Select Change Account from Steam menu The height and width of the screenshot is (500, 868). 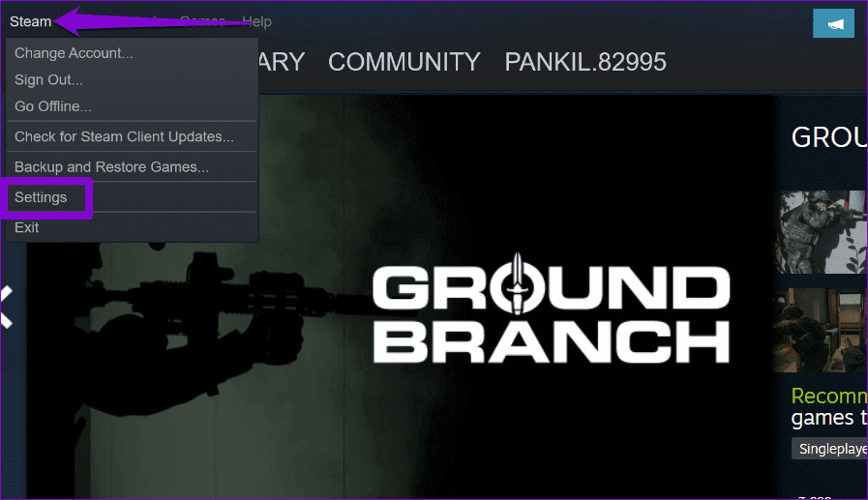[x=132, y=53]
